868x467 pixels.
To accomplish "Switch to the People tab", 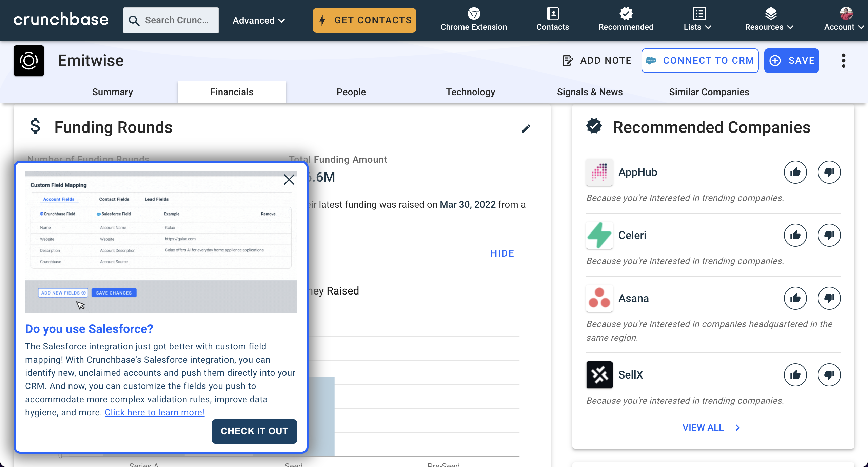I will point(351,92).
